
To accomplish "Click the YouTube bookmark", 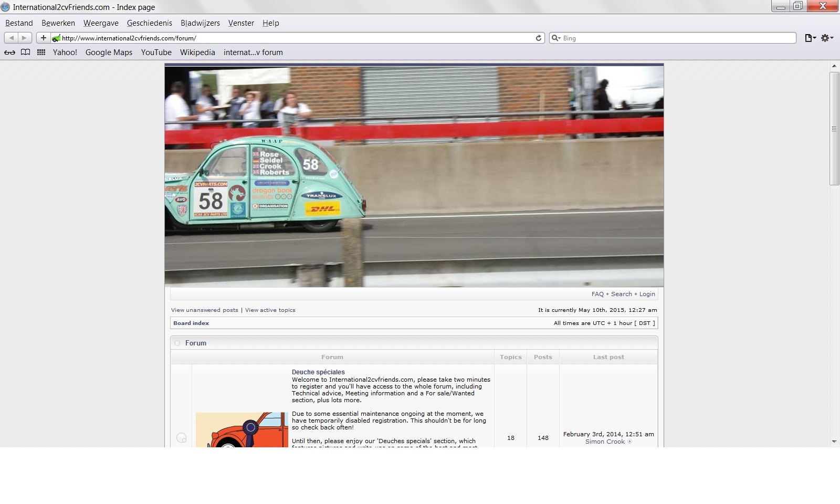I will coord(156,52).
